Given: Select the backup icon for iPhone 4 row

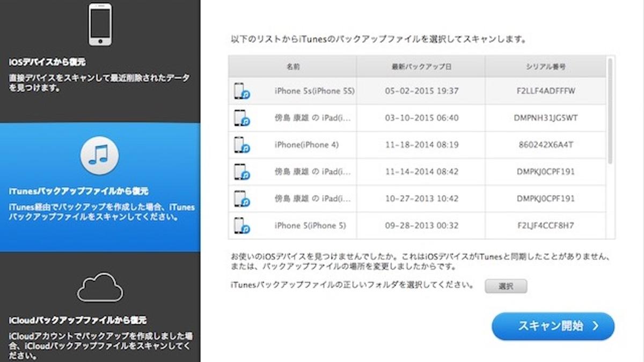Looking at the screenshot, I should coord(242,145).
